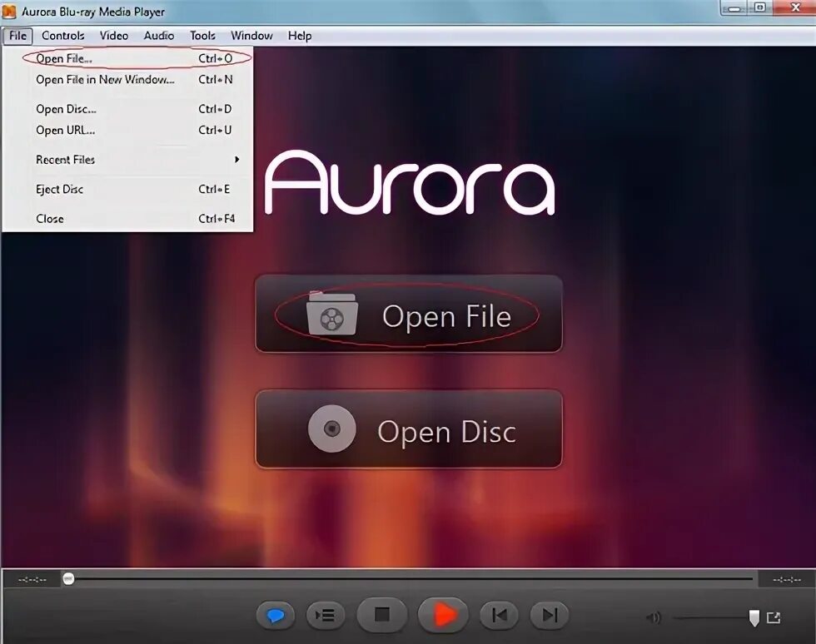This screenshot has height=644, width=816.
Task: Click the large Open File button label
Action: (446, 317)
